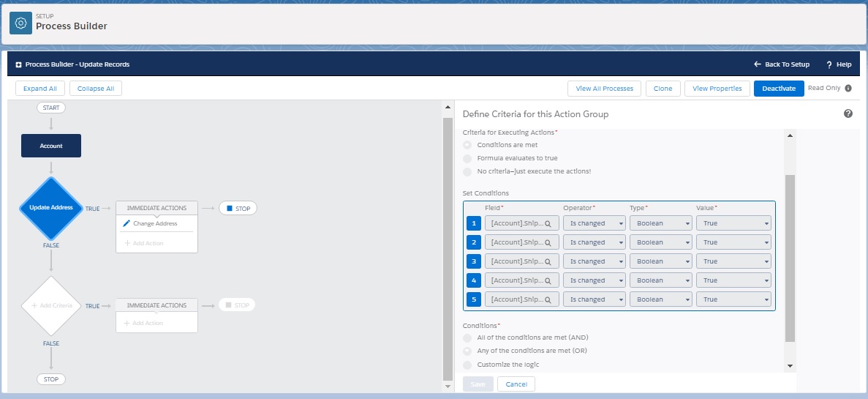Viewport: 868px width, 399px height.
Task: Click the search icon in condition 5 field
Action: click(548, 299)
